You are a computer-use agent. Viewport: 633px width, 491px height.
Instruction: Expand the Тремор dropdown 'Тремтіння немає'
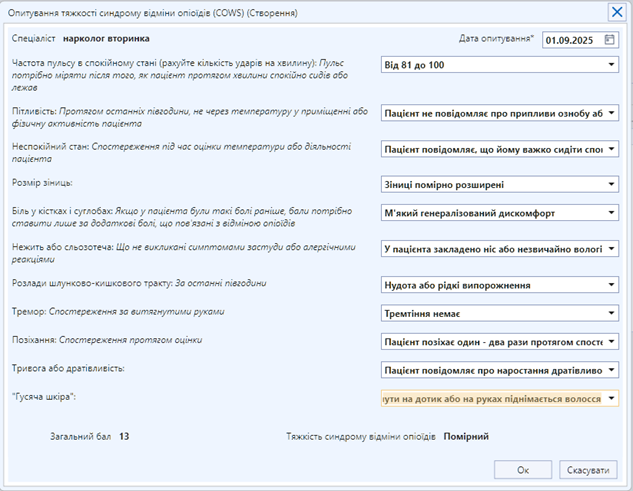tap(610, 314)
